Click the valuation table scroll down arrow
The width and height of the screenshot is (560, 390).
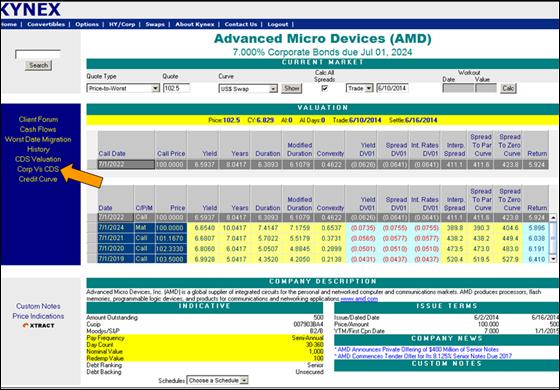click(x=553, y=259)
